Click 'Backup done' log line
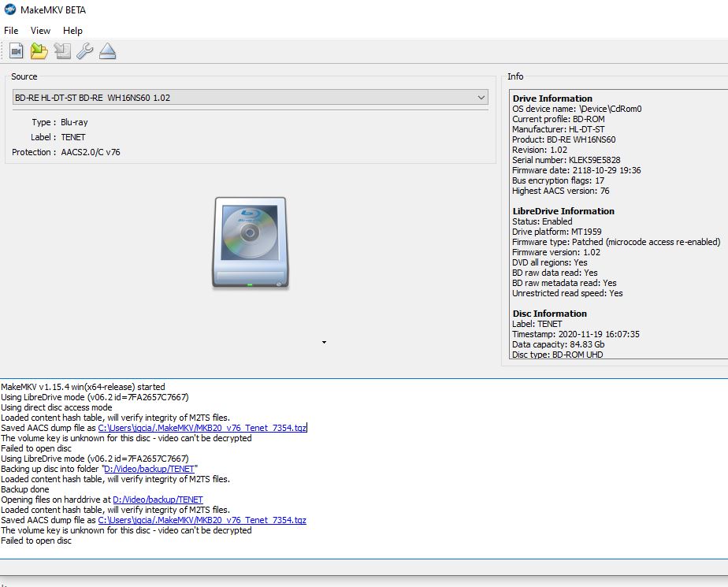This screenshot has height=587, width=728. (25, 489)
